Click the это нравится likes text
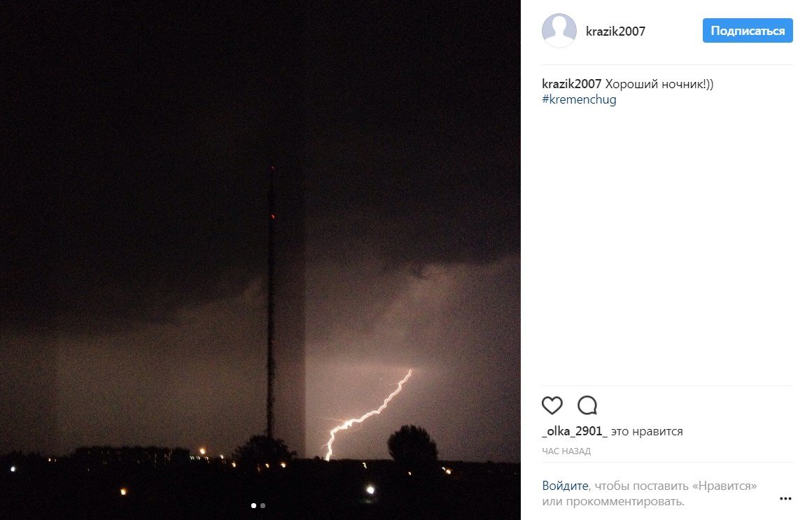Screen dimensions: 812x520 647,431
